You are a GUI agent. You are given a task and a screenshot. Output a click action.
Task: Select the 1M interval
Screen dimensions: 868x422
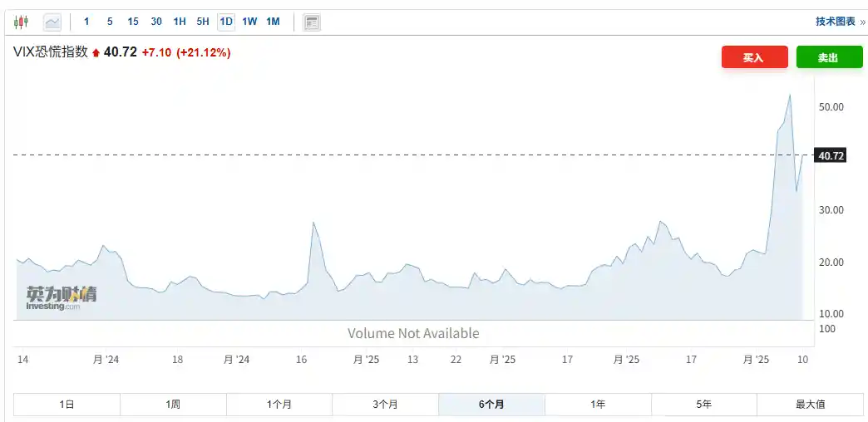coord(273,22)
